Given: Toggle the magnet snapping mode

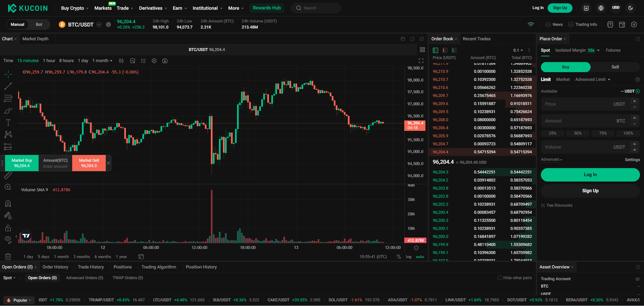Looking at the screenshot, I should tap(8, 204).
